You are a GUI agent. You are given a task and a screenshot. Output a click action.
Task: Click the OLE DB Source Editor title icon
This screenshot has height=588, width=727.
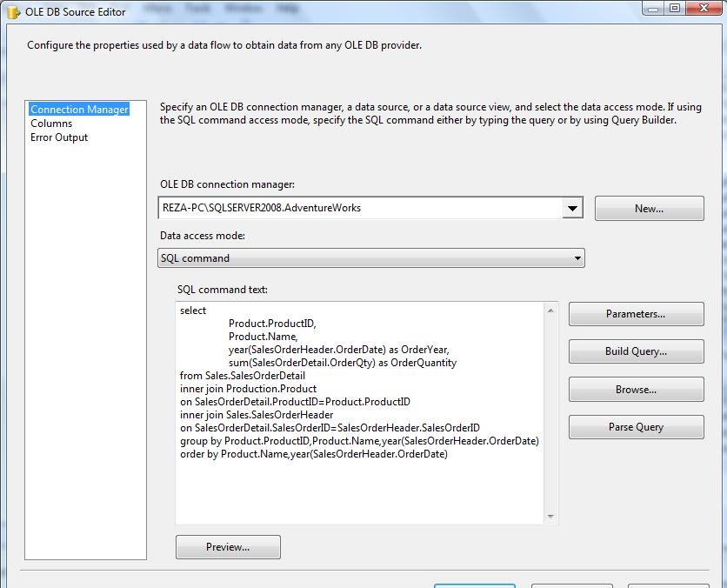click(x=13, y=11)
